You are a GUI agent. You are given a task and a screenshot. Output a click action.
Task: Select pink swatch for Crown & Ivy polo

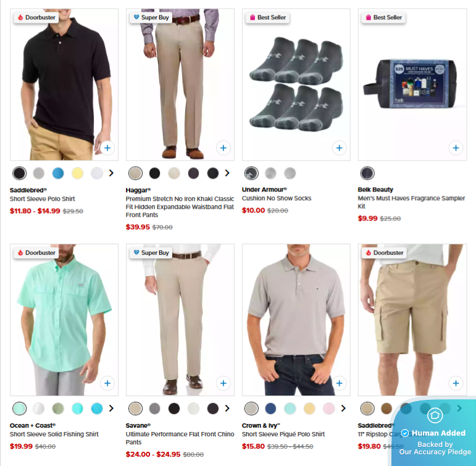(329, 409)
